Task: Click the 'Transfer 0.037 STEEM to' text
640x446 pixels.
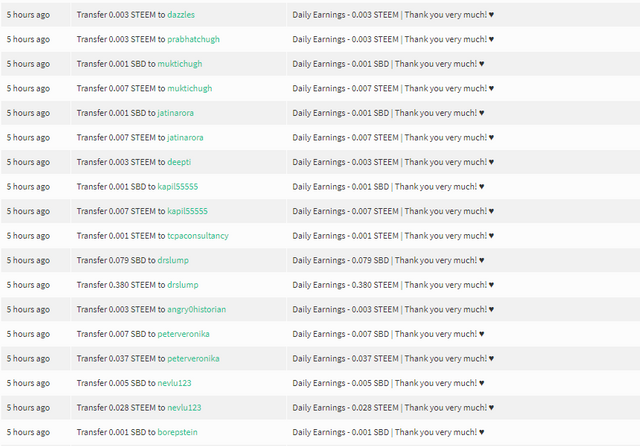Action: coord(121,358)
